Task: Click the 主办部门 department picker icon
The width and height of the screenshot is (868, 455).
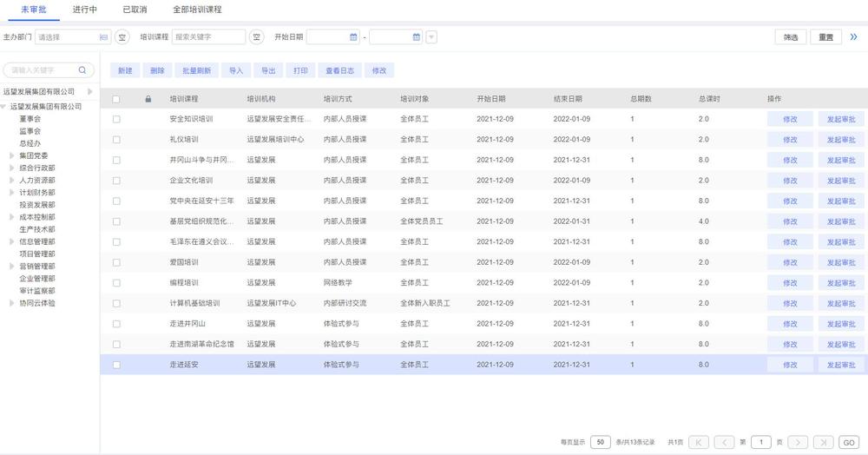Action: 104,37
